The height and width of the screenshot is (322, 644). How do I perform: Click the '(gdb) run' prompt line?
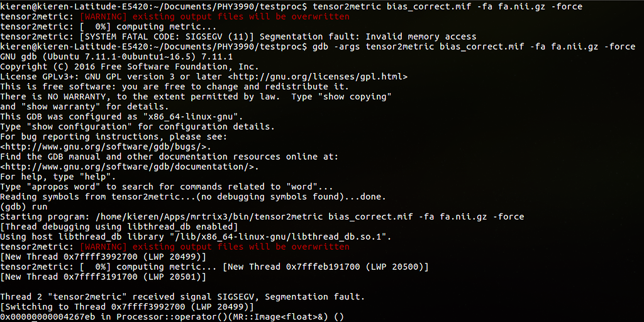[x=24, y=206]
